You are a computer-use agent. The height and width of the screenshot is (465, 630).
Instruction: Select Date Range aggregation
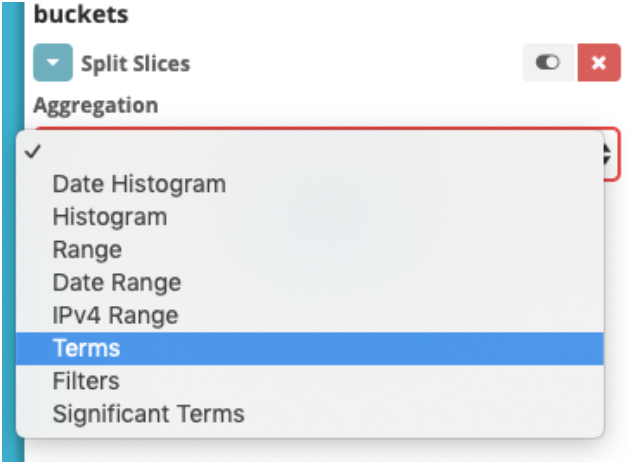tap(117, 282)
